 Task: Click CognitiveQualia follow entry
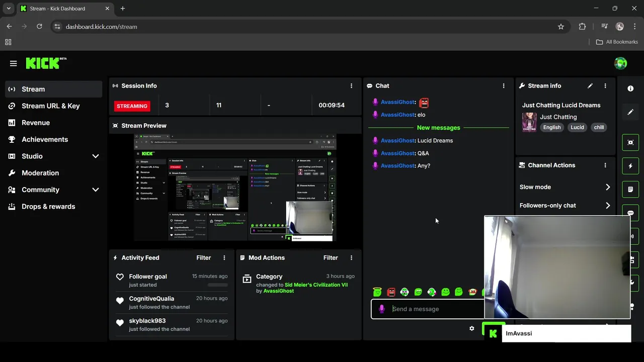(x=172, y=303)
